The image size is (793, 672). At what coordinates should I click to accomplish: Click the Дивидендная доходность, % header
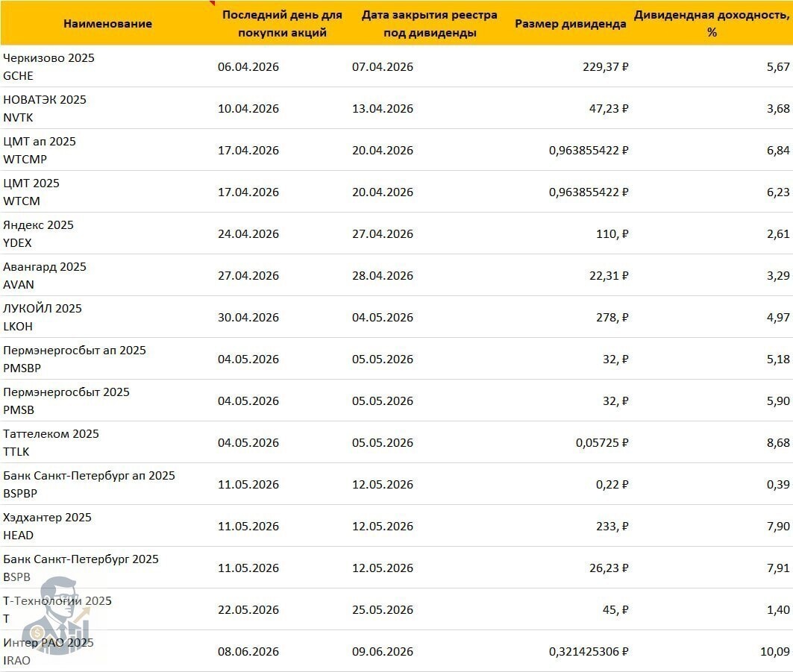click(712, 23)
